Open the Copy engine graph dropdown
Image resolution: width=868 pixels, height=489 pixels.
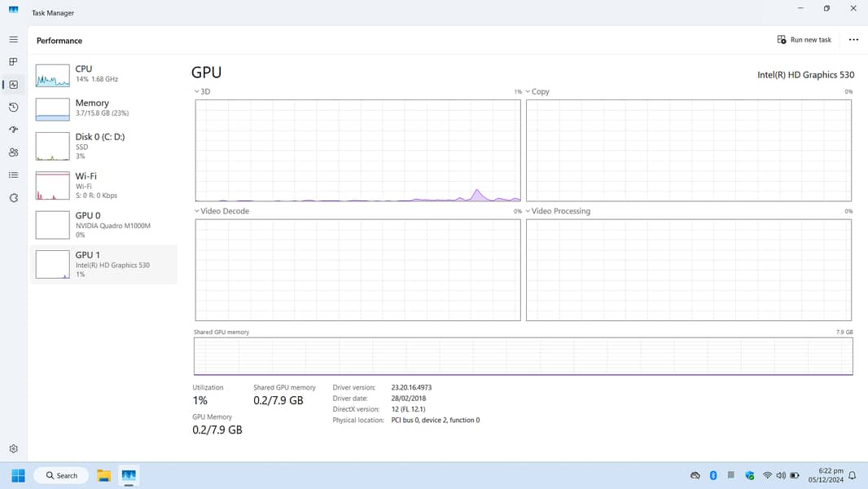tap(537, 91)
